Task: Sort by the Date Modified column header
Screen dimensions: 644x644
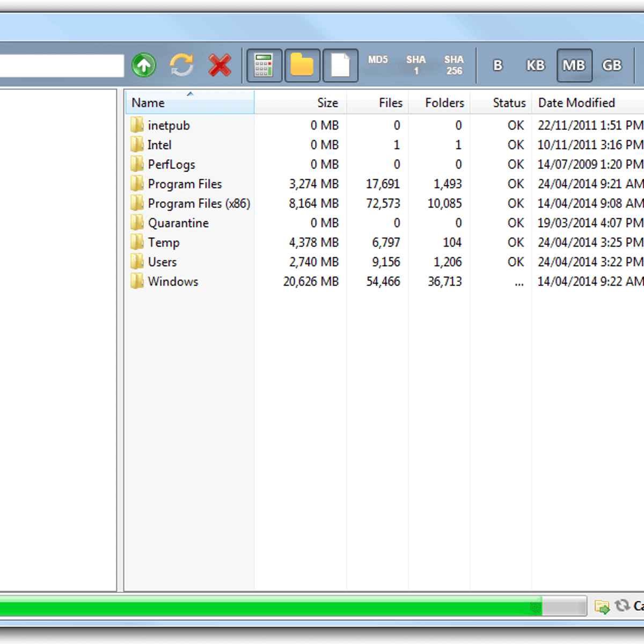Action: pyautogui.click(x=576, y=103)
